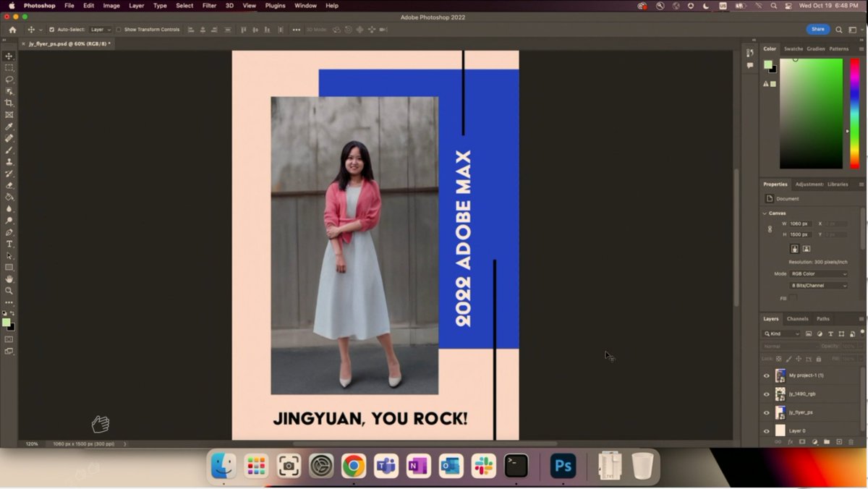Viewport: 868px width, 489px height.
Task: Open the RGB Color mode dropdown
Action: pyautogui.click(x=819, y=273)
